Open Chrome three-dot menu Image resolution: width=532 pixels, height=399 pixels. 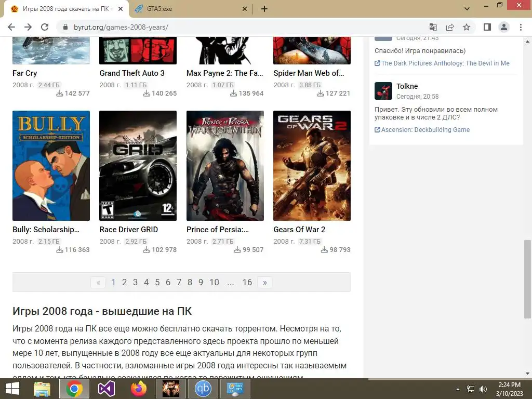(521, 27)
